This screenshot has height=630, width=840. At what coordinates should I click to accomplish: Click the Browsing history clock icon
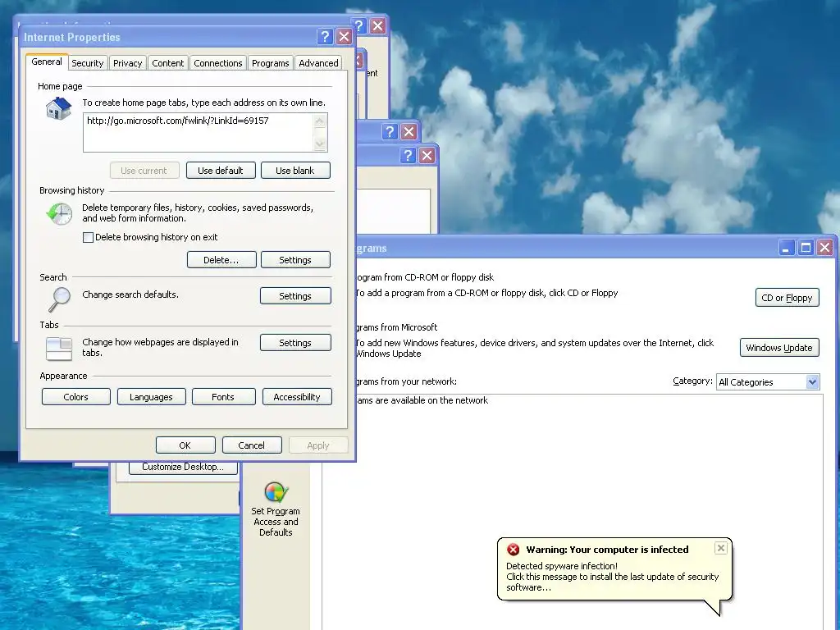pos(59,214)
